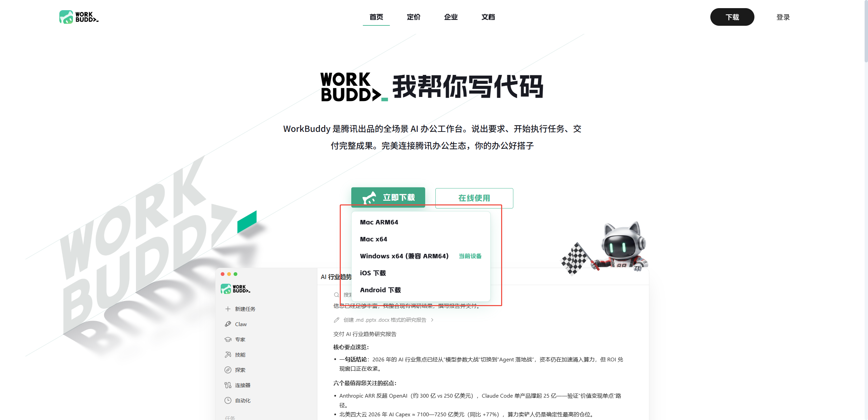Click the 交付 AI 行业趋势研究报告 text
The height and width of the screenshot is (420, 868).
coord(365,334)
